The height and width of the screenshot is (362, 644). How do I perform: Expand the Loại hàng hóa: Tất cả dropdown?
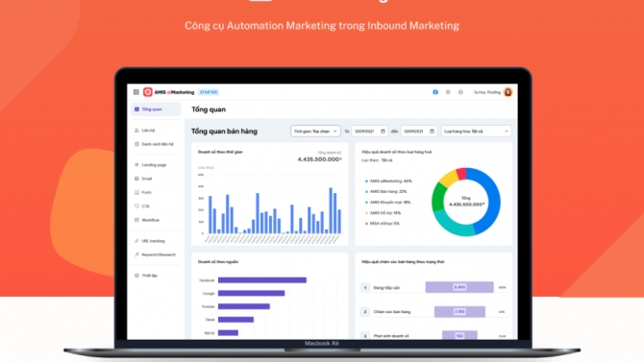point(477,132)
